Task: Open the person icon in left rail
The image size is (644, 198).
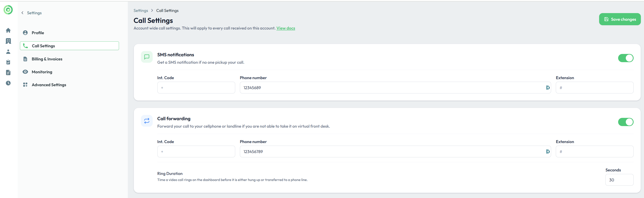Action: (x=8, y=52)
